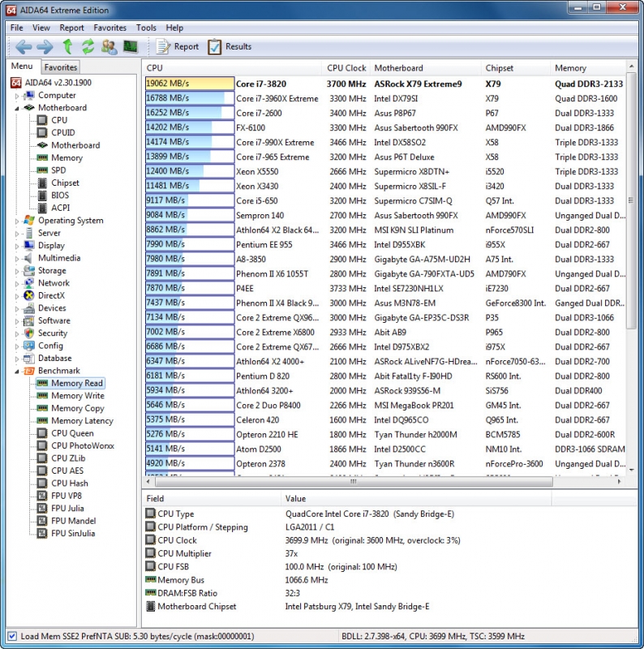Image resolution: width=644 pixels, height=649 pixels.
Task: Open the Tools menu
Action: [146, 28]
